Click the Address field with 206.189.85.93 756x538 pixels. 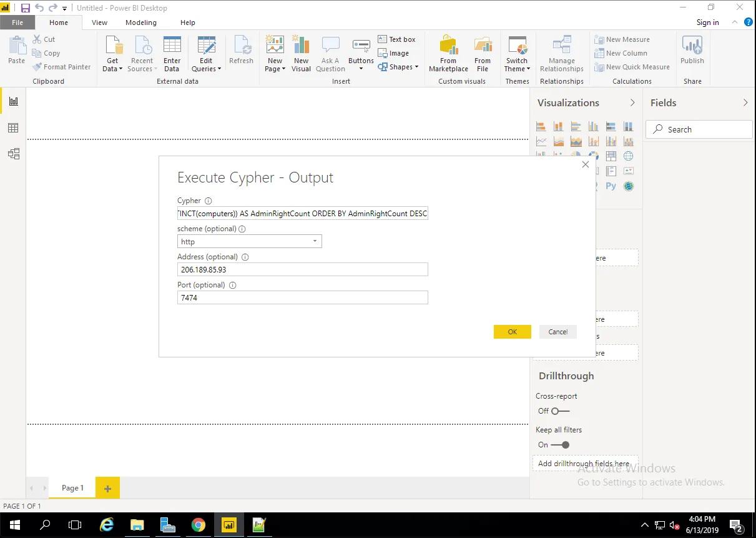tap(303, 269)
